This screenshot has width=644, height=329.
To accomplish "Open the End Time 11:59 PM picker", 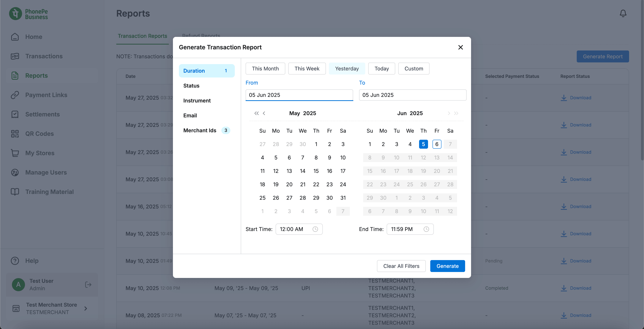I will coord(410,229).
